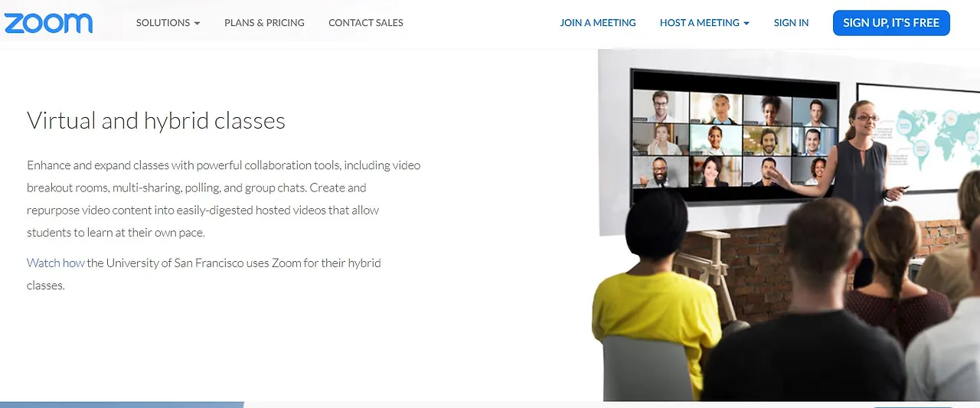The image size is (980, 408).
Task: Click the Zoom logo
Action: tap(47, 23)
